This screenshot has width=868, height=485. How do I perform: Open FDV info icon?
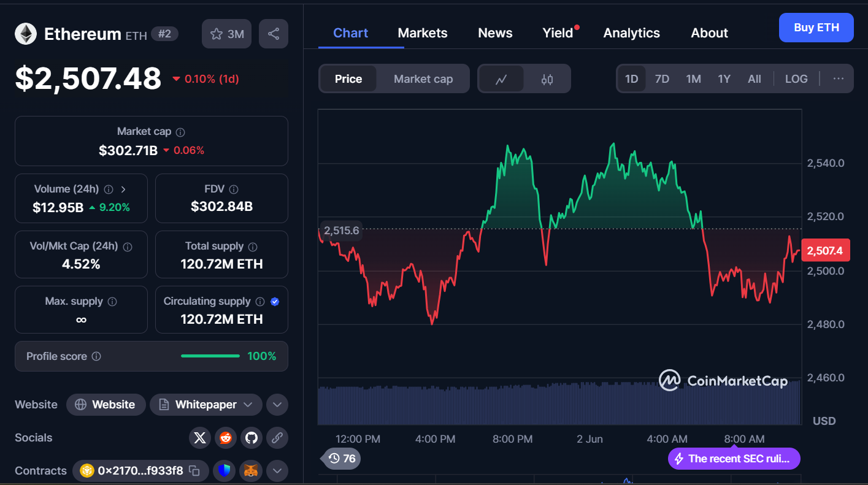pos(234,189)
